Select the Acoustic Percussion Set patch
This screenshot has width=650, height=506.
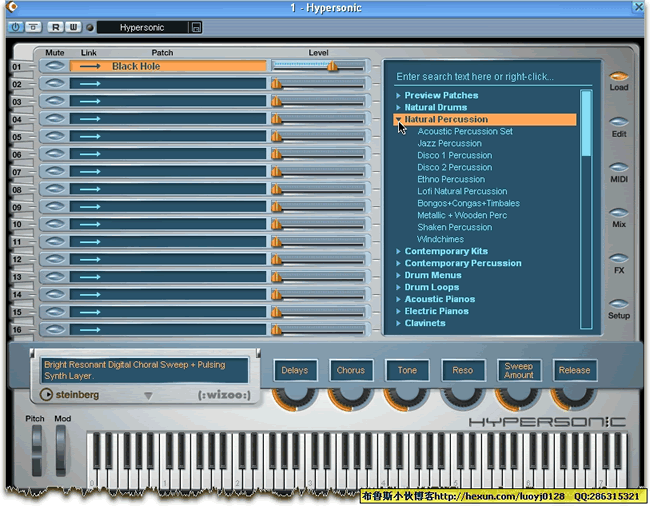point(465,131)
